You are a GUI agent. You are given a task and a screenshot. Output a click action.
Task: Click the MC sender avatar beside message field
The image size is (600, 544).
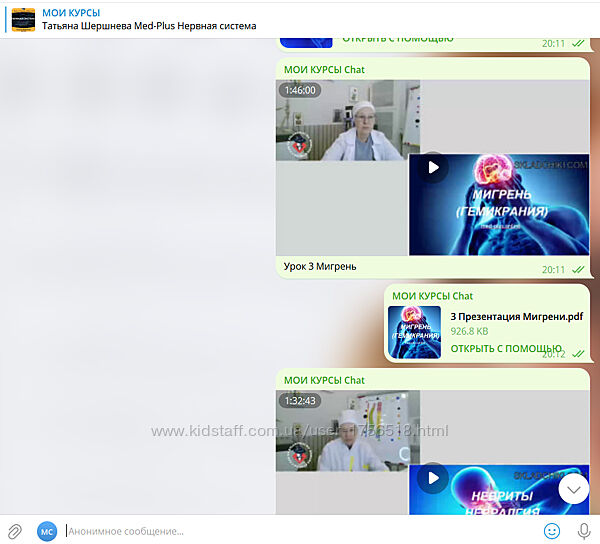tap(47, 531)
